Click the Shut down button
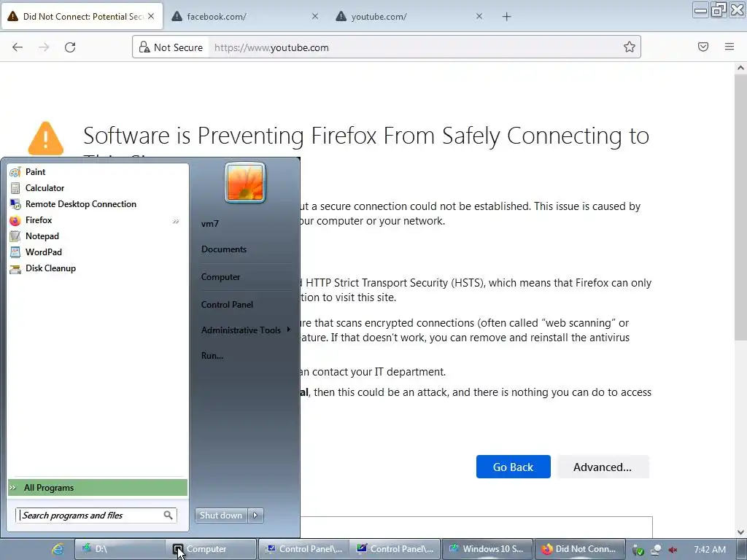The width and height of the screenshot is (747, 560). pos(221,516)
